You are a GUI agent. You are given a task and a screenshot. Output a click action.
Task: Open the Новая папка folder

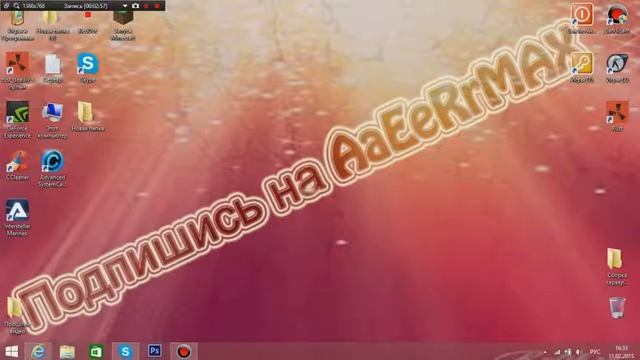(x=87, y=116)
